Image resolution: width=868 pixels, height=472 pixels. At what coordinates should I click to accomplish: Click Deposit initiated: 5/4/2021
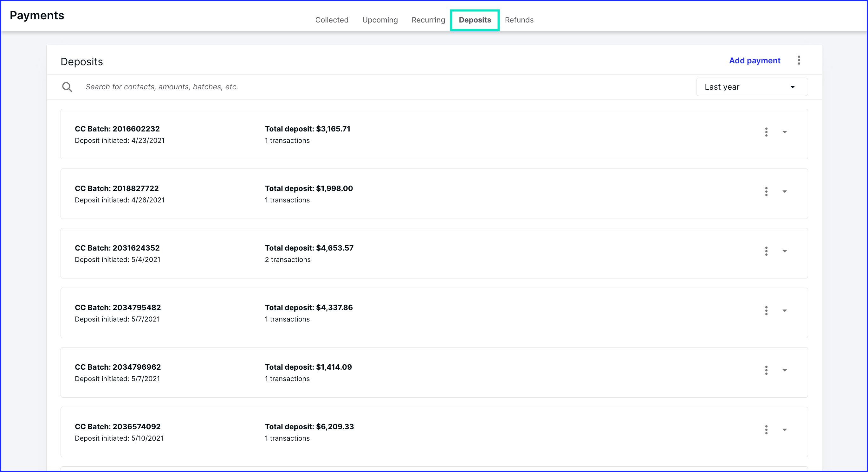click(x=118, y=260)
